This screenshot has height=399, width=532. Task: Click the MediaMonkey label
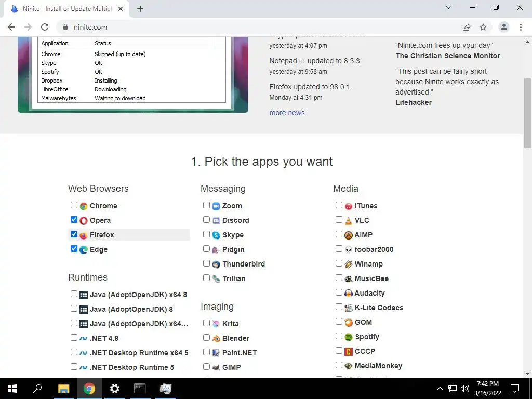378,366
